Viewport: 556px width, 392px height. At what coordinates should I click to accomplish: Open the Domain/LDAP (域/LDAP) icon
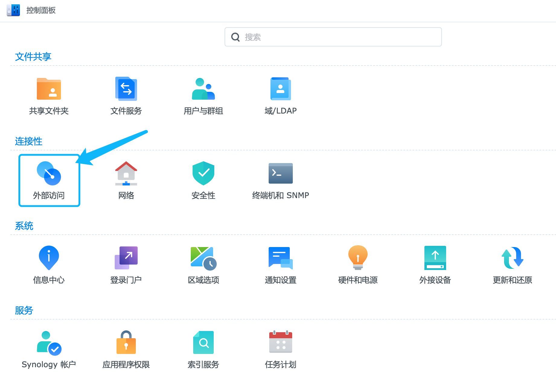click(x=281, y=89)
